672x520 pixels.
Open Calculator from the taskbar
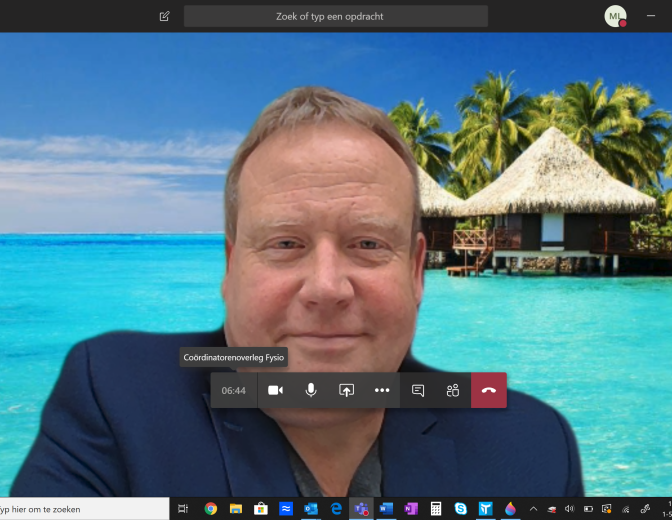(x=436, y=509)
